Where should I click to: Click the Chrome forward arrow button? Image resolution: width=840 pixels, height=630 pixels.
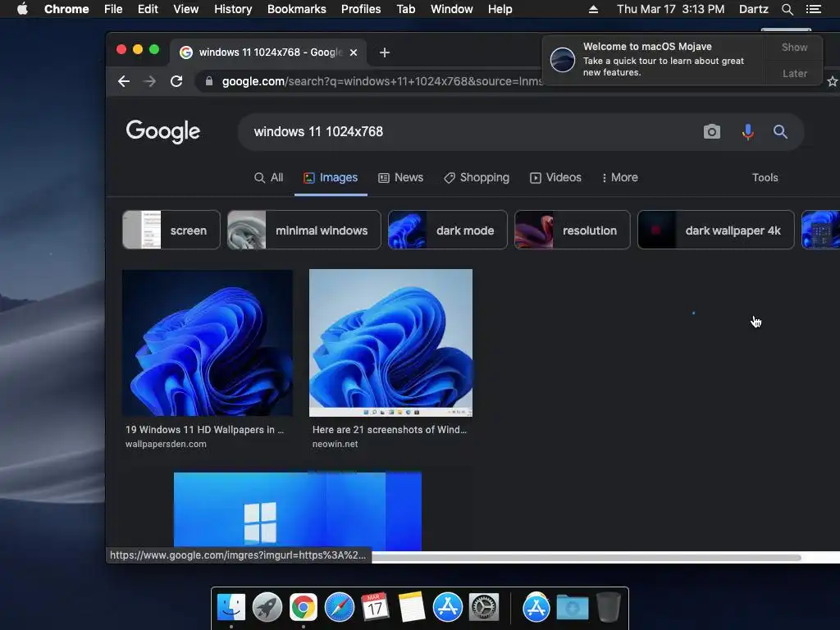(150, 81)
